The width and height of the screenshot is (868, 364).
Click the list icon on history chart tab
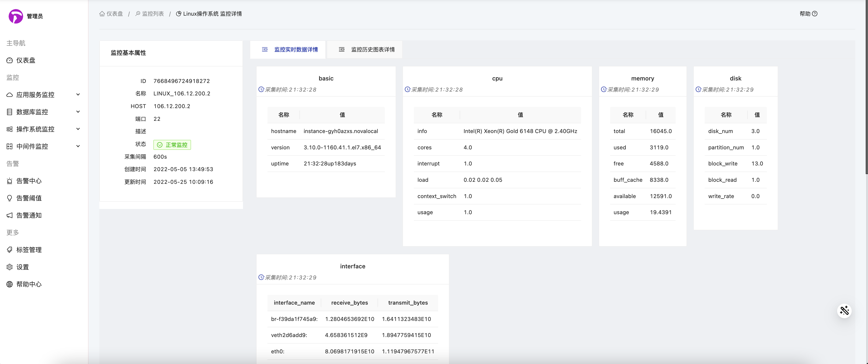pos(342,49)
